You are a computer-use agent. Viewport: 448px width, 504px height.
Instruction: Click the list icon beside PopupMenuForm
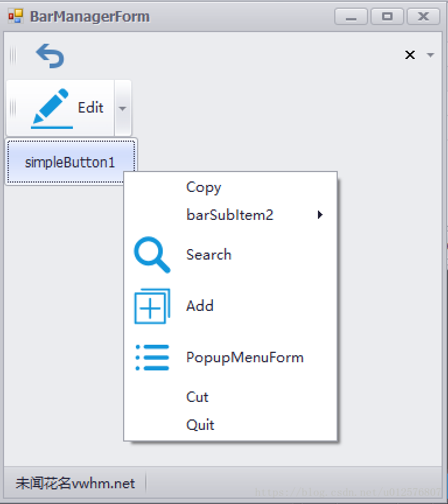(x=152, y=358)
